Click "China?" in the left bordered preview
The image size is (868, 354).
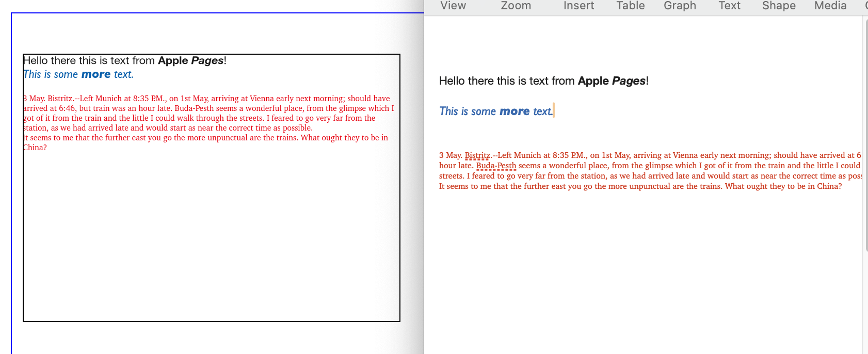(35, 148)
